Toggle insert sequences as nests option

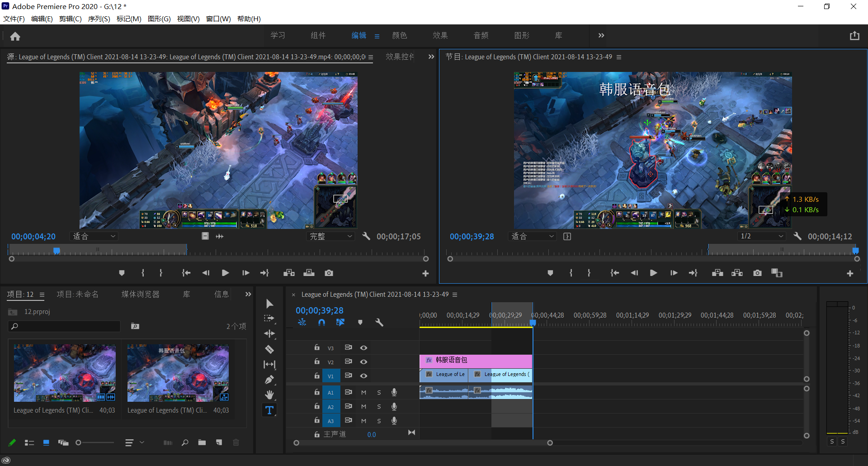coord(302,322)
